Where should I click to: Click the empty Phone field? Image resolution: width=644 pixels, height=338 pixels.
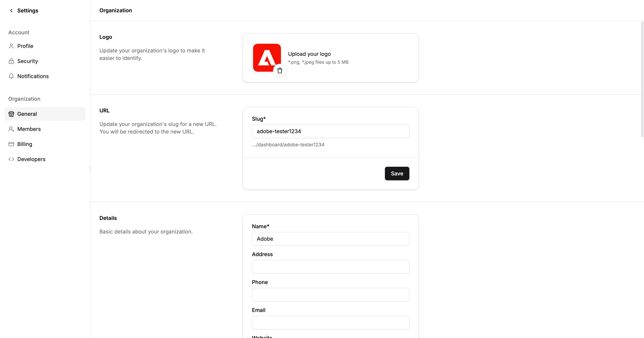tap(330, 295)
